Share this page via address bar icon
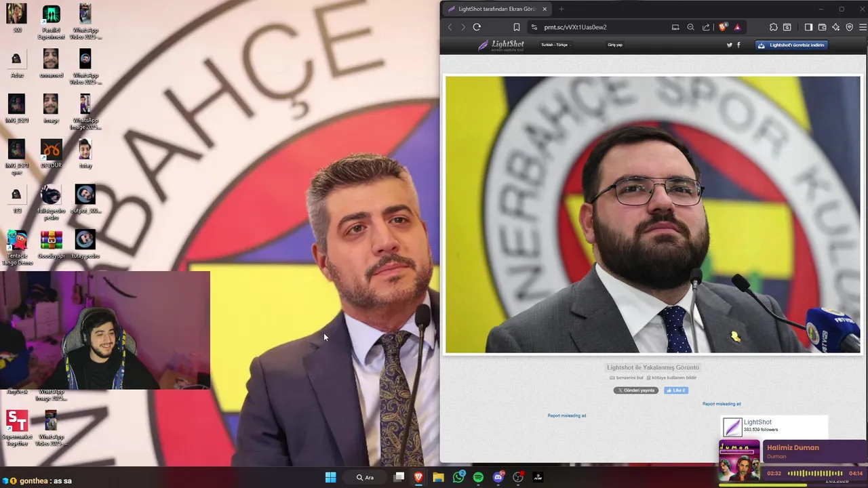Viewport: 868px width, 488px height. [706, 27]
